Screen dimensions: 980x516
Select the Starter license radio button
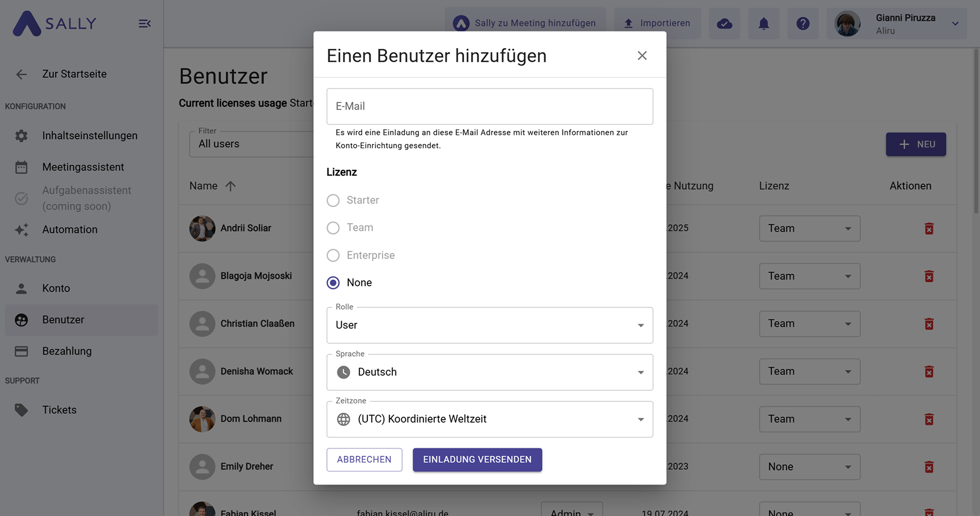pos(333,201)
